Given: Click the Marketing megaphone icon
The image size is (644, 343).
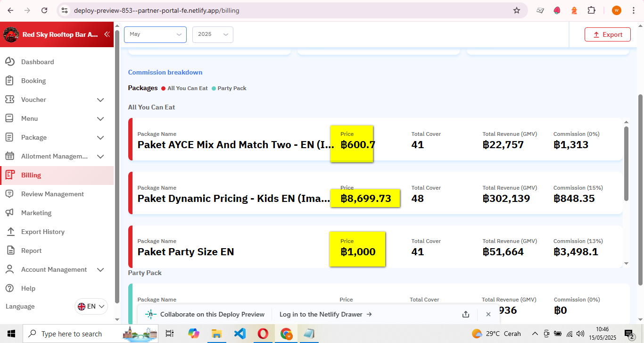Looking at the screenshot, I should coord(9,213).
